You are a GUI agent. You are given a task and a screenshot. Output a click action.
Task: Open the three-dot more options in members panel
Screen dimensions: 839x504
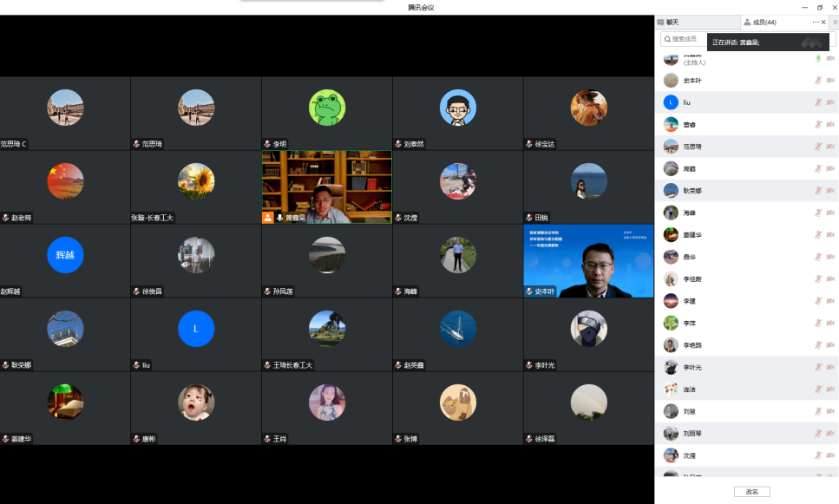coord(816,22)
